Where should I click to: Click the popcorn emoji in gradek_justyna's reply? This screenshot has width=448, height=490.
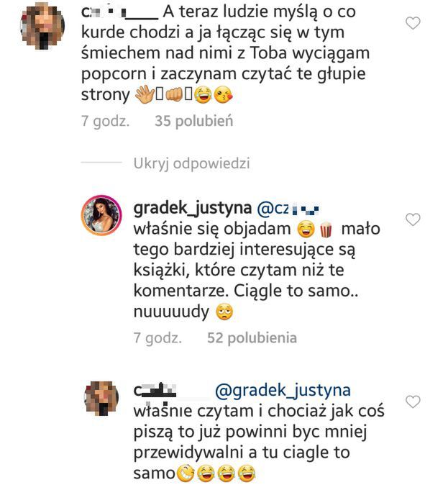pos(326,230)
